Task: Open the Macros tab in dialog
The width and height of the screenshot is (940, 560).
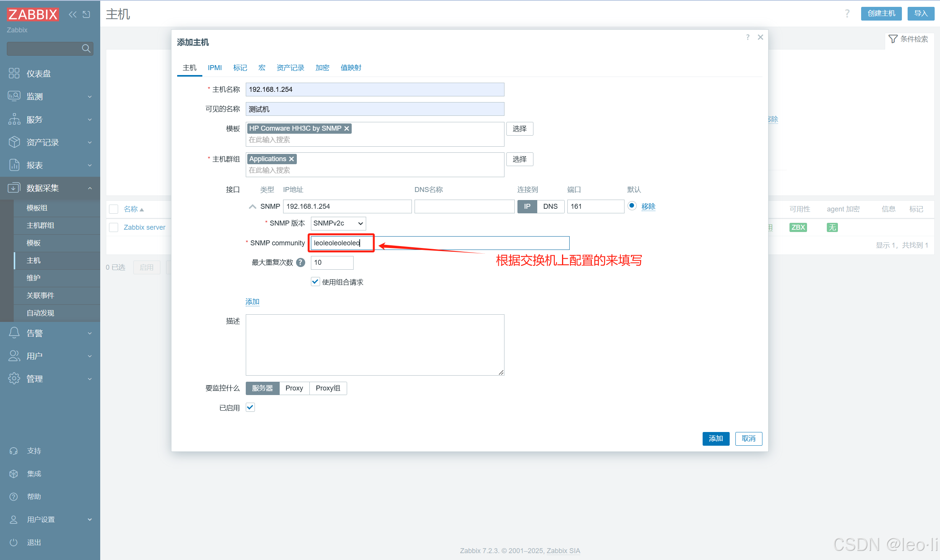Action: click(262, 68)
